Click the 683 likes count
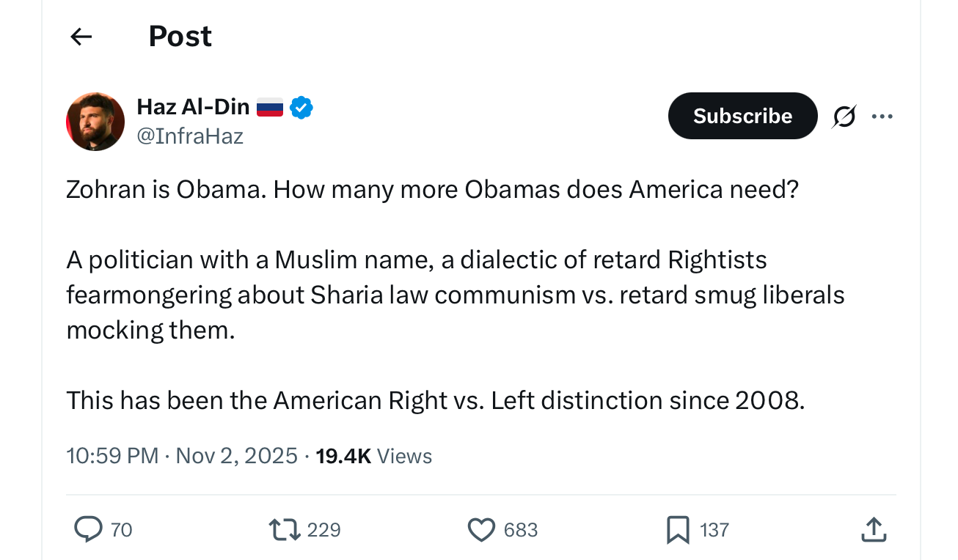This screenshot has width=958, height=560. coord(521,529)
